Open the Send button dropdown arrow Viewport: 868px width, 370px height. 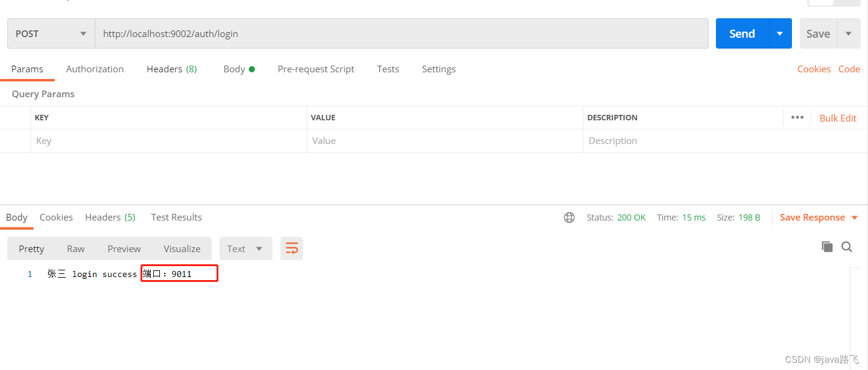tap(780, 34)
